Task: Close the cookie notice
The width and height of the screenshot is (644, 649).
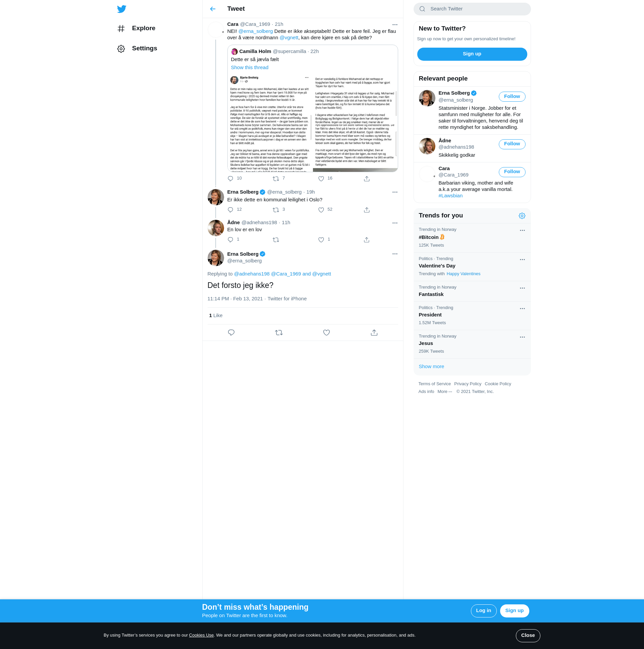Action: pyautogui.click(x=528, y=636)
